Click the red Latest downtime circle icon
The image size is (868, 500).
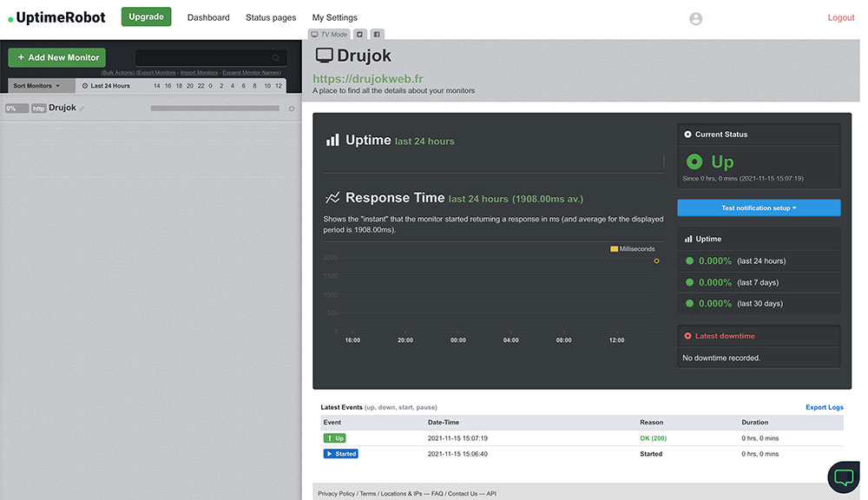687,336
